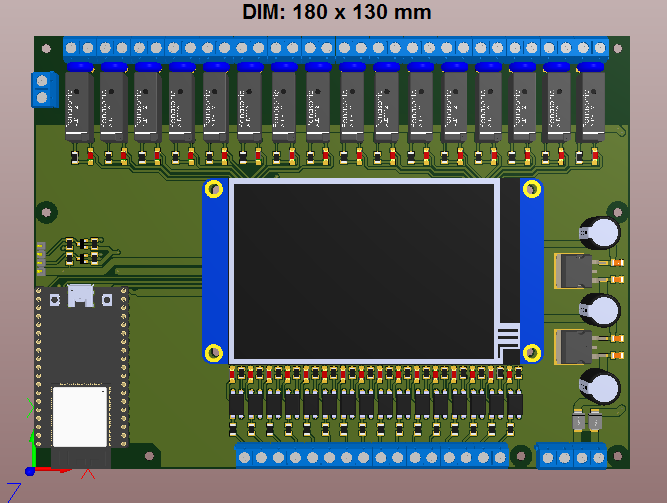Click the micro USB connector on the ESP32 board
The image size is (667, 503).
coord(81,296)
